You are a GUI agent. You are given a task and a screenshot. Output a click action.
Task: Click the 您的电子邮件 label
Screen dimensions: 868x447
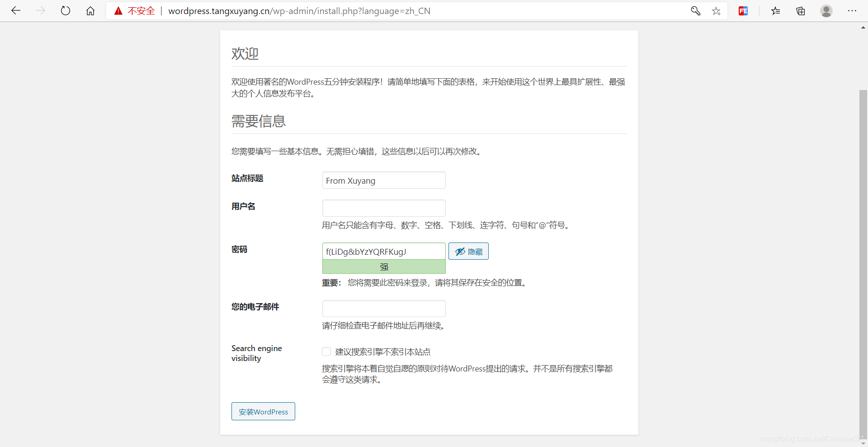pyautogui.click(x=255, y=307)
